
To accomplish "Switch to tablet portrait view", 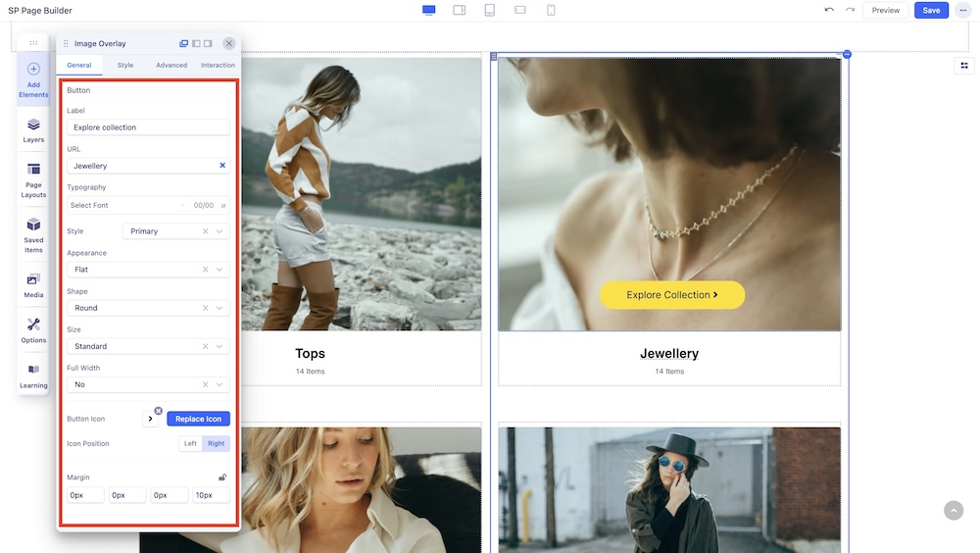I will click(x=490, y=10).
